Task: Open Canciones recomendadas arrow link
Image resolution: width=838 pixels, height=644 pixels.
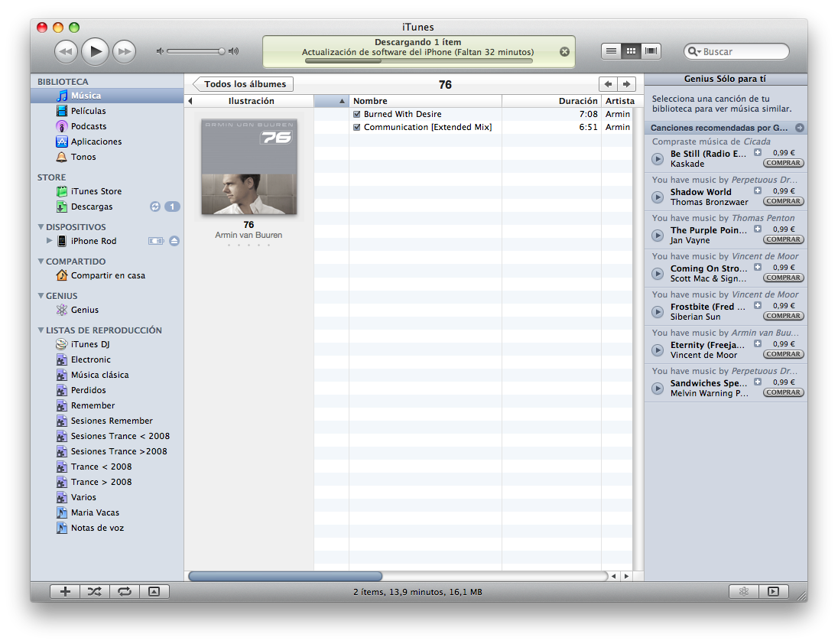Action: click(x=800, y=128)
